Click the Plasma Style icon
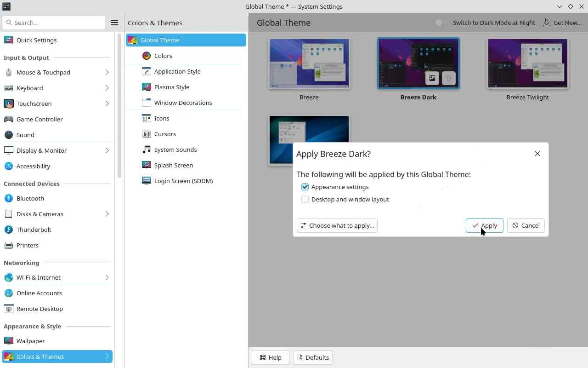The width and height of the screenshot is (588, 368). point(147,87)
